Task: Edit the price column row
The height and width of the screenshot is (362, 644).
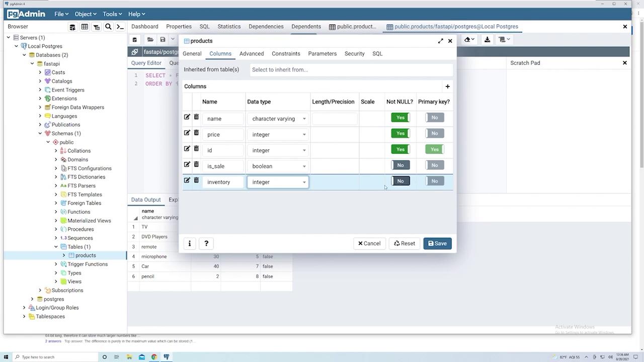Action: 187,133
